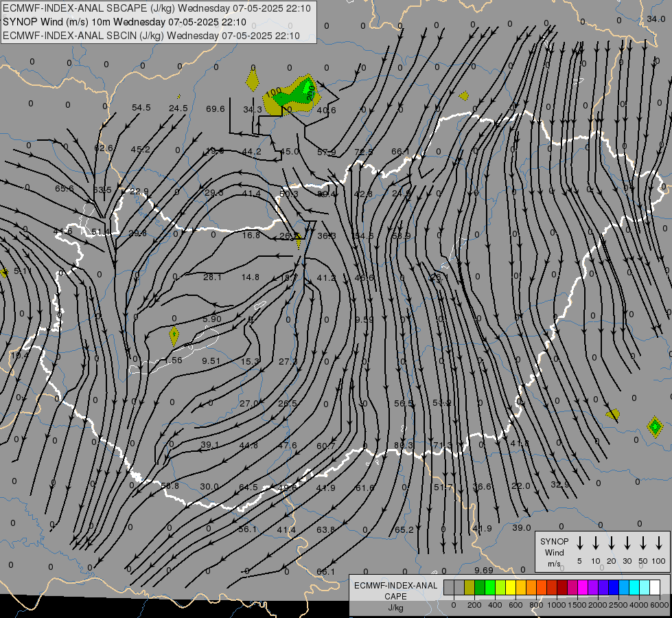
Task: Click the 50 m/s wind arrow in the SYNOP legend
Action: [643, 542]
